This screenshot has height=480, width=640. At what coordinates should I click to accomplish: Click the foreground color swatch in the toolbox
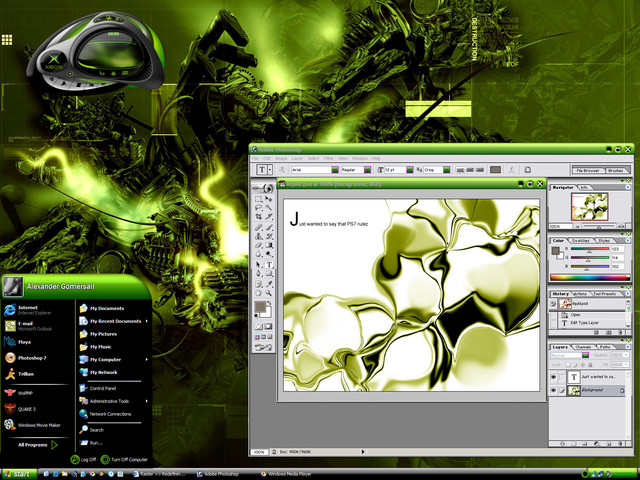(261, 307)
